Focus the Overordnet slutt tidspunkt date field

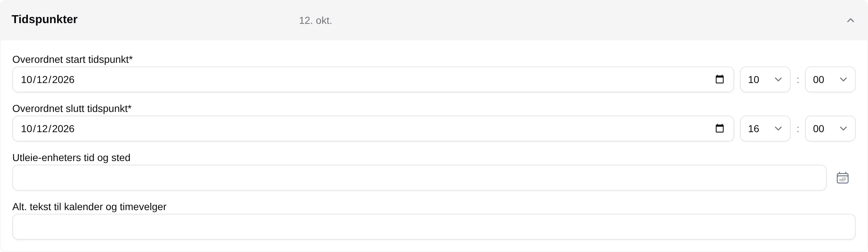point(373,129)
